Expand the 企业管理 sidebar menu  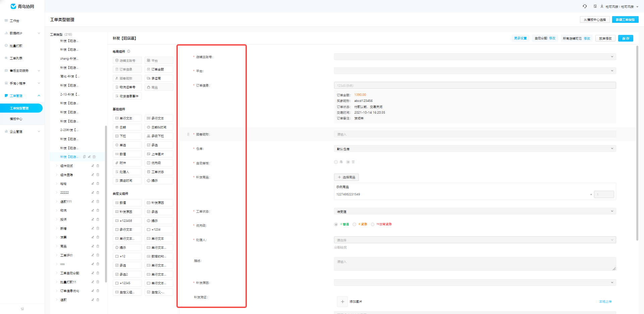(22, 132)
